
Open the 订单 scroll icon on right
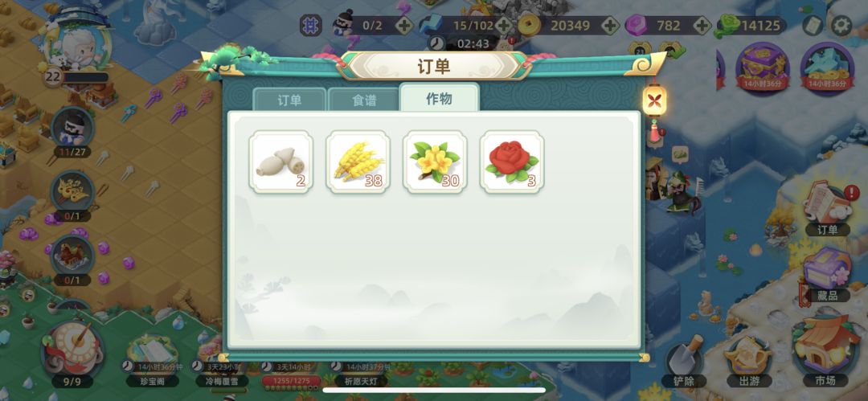pos(828,209)
